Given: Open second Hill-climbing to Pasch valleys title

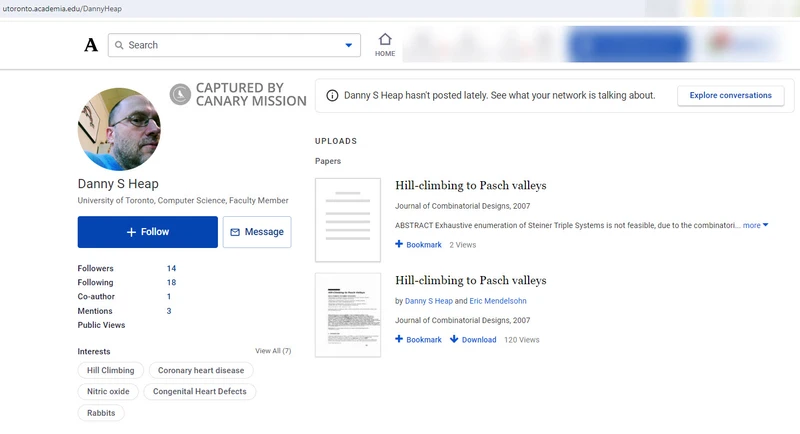Looking at the screenshot, I should [470, 280].
